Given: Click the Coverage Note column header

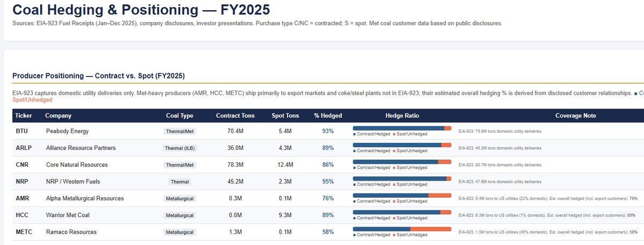Looking at the screenshot, I should tap(575, 116).
